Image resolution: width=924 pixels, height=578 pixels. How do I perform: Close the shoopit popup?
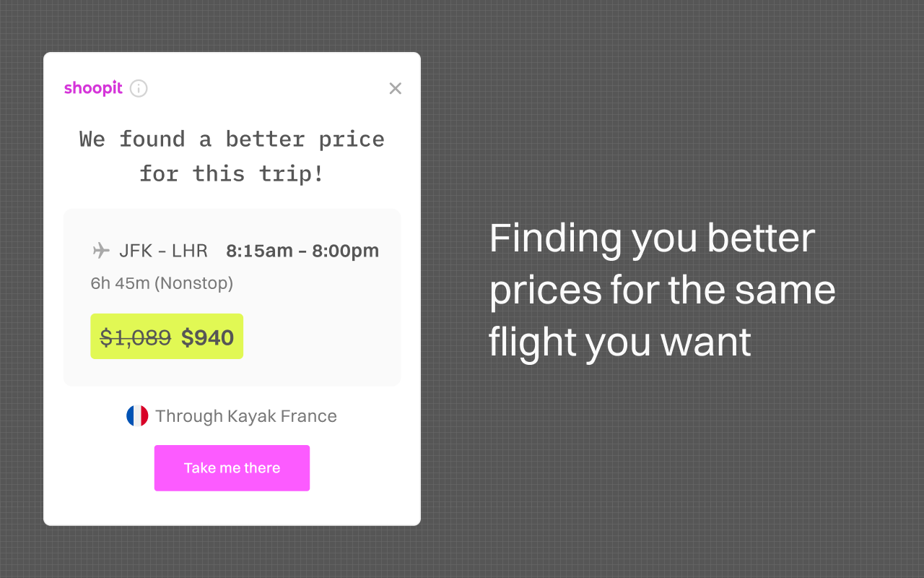tap(395, 88)
